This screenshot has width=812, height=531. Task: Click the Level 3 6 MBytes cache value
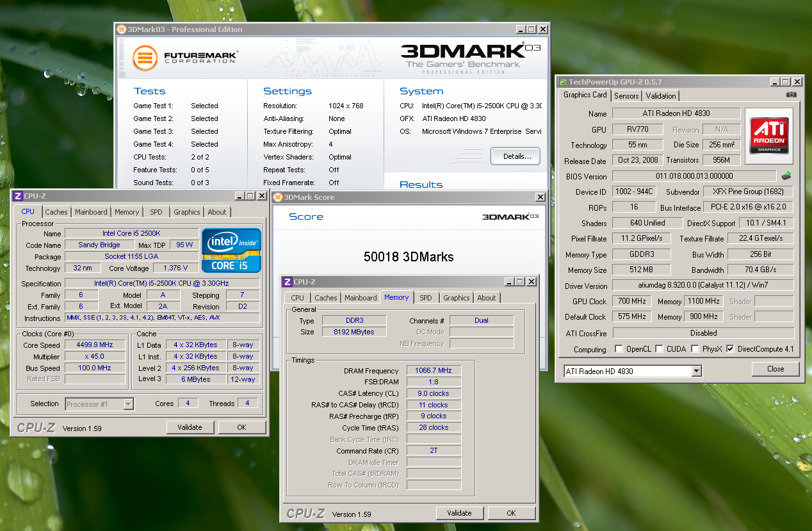click(195, 379)
